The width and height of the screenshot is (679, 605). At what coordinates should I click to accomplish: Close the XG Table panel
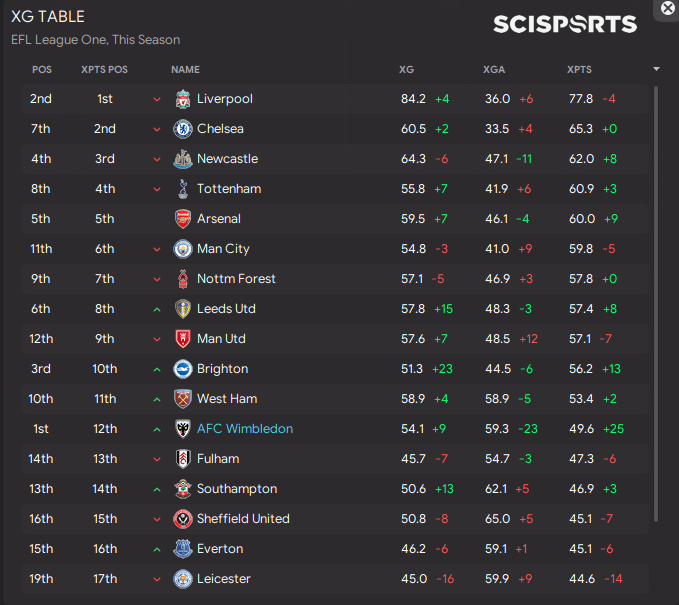(668, 7)
